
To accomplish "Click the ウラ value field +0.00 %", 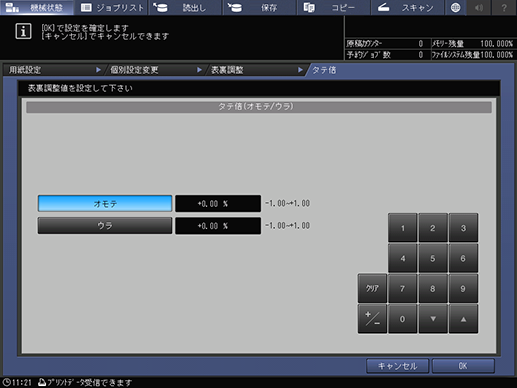I will (x=218, y=226).
